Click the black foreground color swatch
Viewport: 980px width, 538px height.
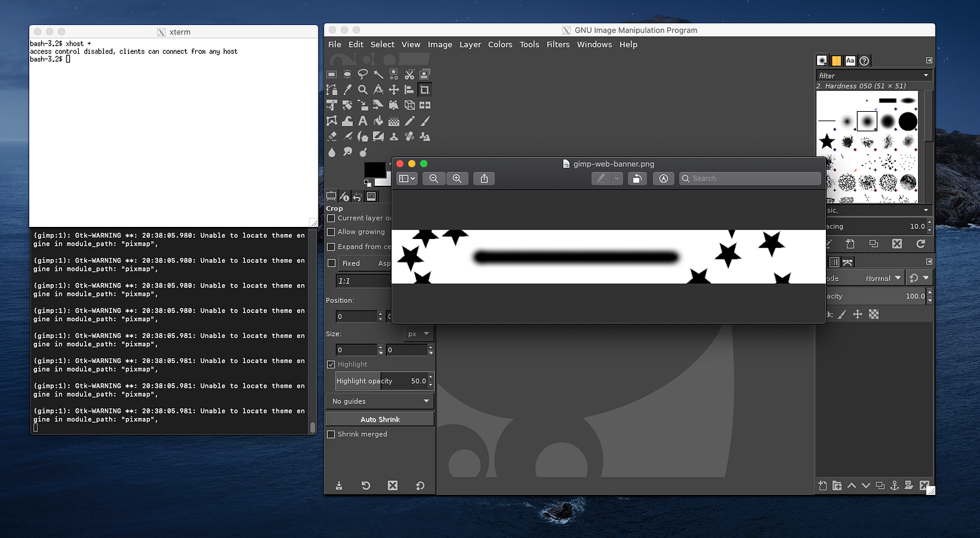pyautogui.click(x=375, y=170)
